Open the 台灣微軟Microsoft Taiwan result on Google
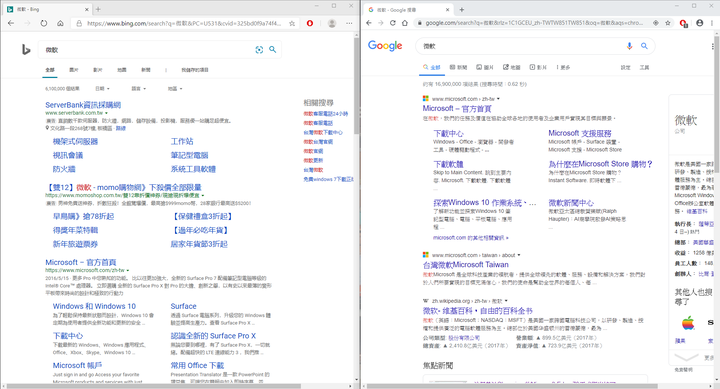 [x=466, y=265]
